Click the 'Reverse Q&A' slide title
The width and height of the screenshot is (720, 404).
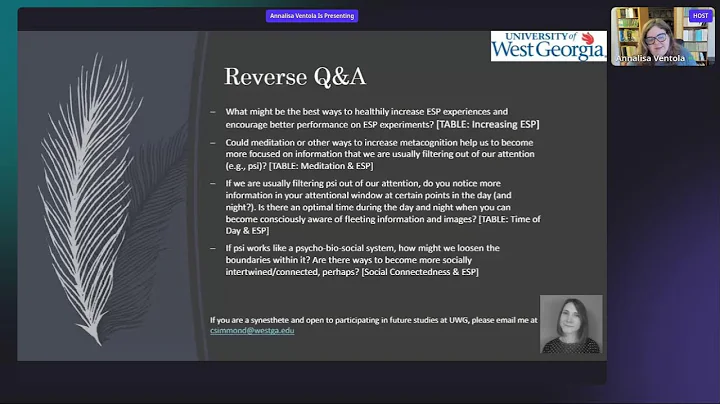[x=295, y=77]
